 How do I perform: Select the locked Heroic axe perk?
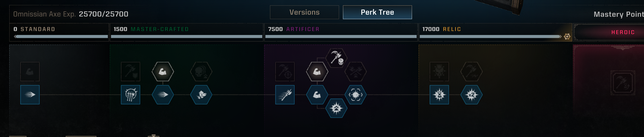pos(622,83)
